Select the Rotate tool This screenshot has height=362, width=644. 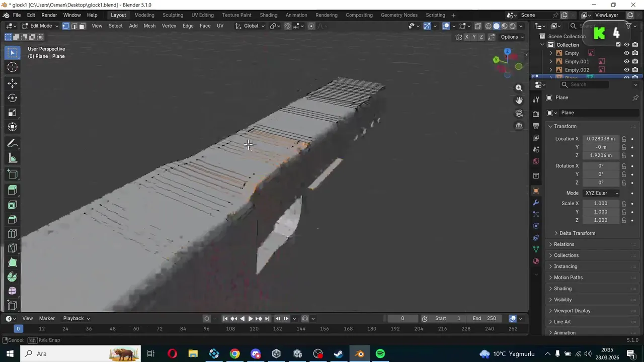(x=13, y=98)
